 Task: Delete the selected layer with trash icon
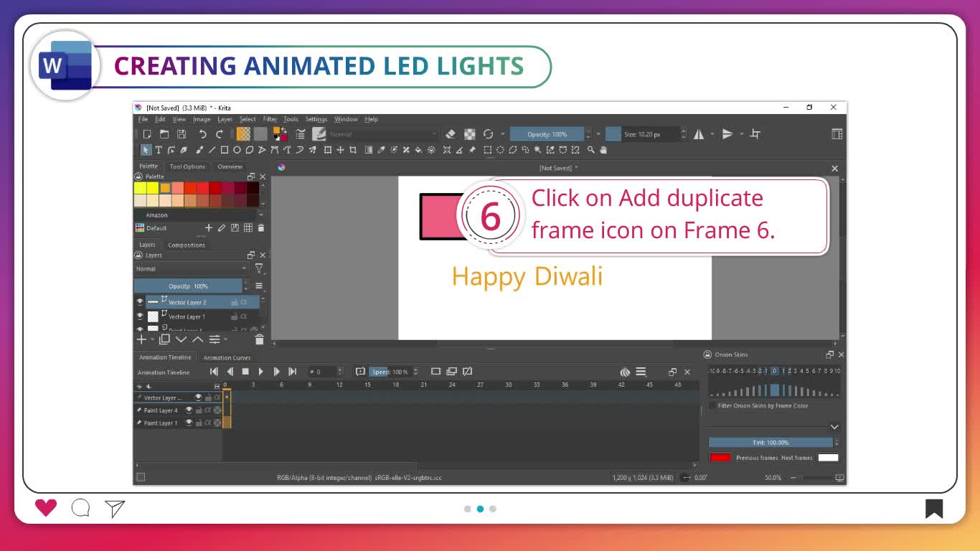tap(260, 339)
